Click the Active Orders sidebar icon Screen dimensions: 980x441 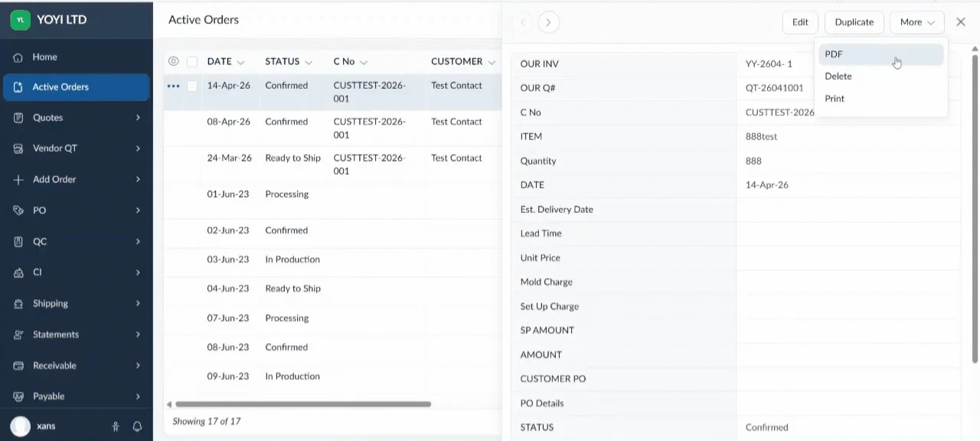tap(18, 87)
